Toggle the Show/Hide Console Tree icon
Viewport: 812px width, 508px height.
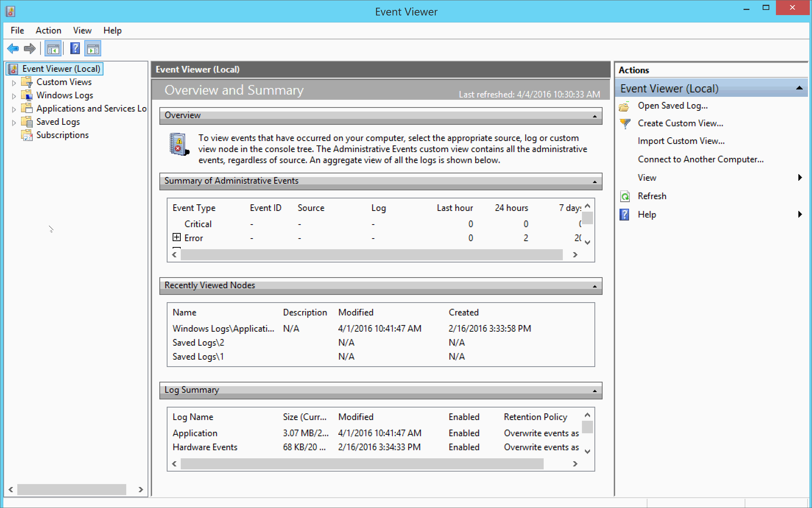click(53, 49)
